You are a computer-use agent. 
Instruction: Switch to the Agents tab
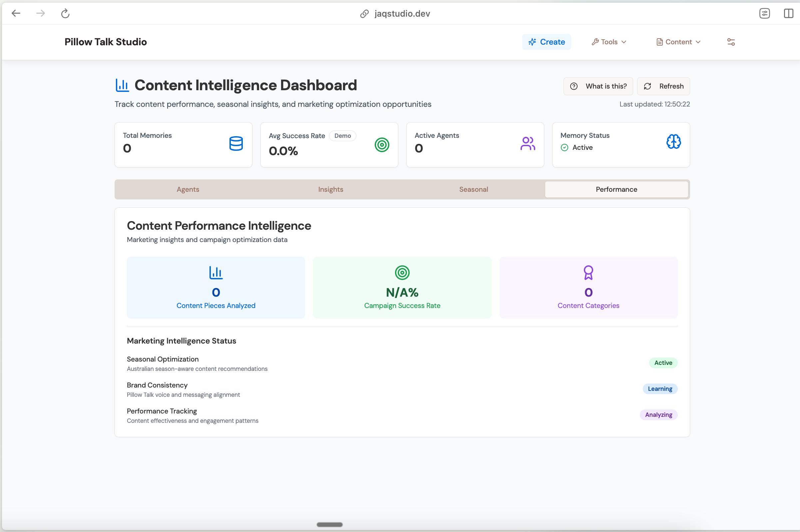click(188, 189)
